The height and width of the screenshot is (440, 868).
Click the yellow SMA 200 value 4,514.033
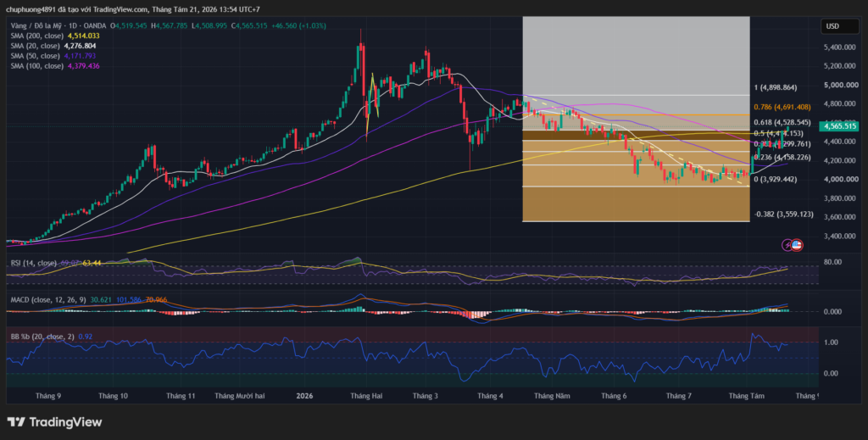[84, 36]
